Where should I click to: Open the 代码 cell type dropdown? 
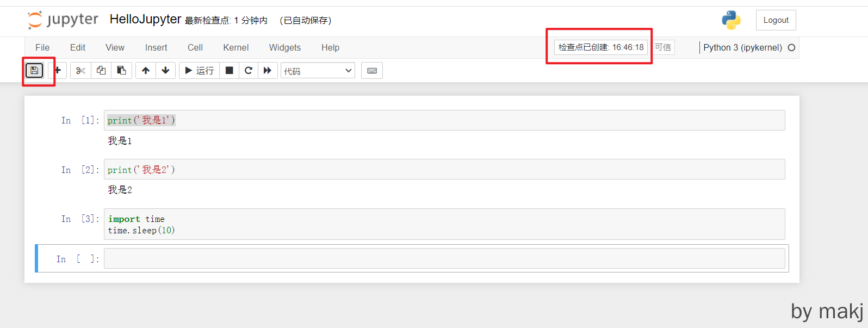[318, 71]
